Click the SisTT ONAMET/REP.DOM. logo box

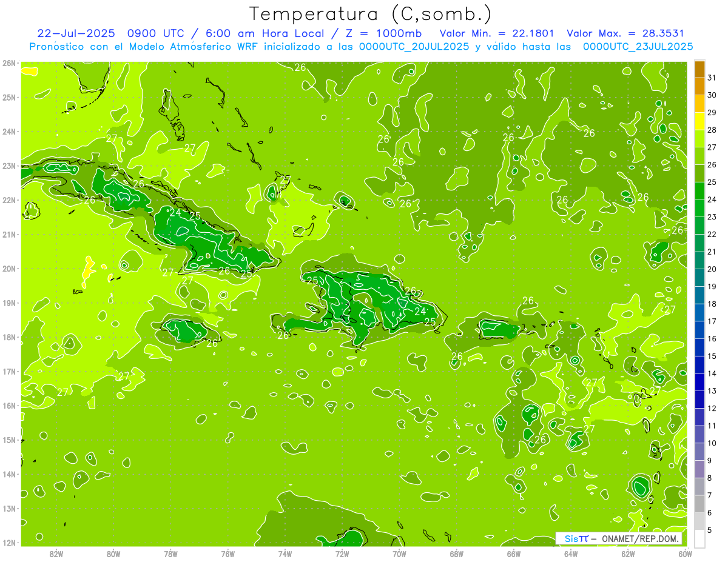tap(619, 538)
